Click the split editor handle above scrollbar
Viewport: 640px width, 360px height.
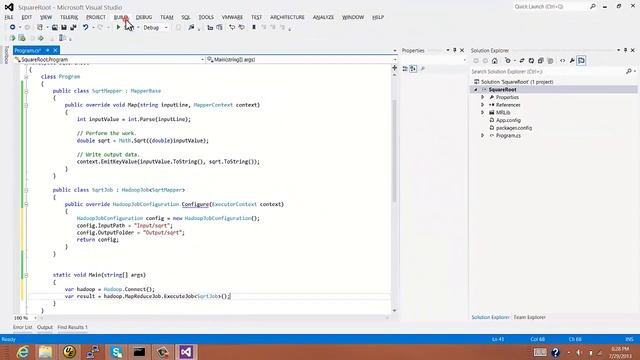point(394,68)
